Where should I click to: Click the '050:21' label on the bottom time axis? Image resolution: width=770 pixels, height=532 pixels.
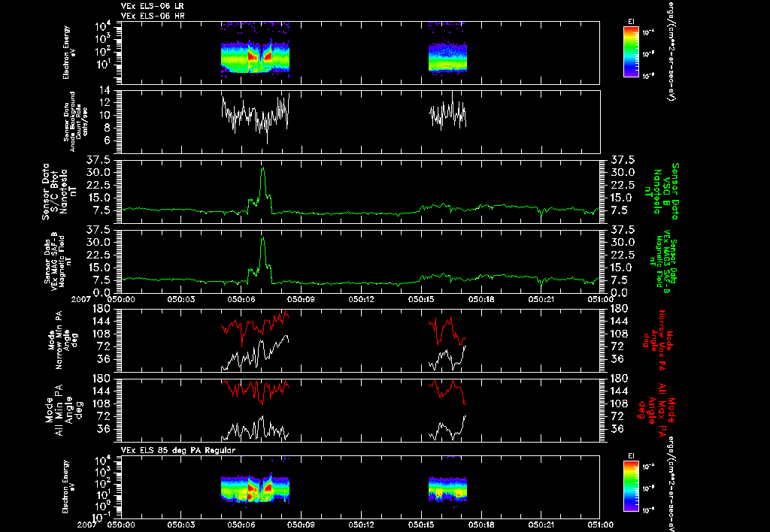tap(541, 524)
